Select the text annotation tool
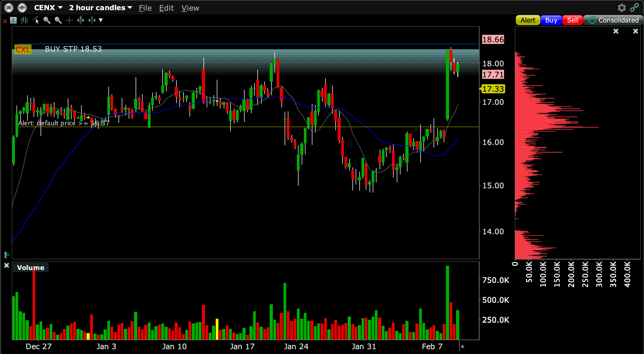 13,20
